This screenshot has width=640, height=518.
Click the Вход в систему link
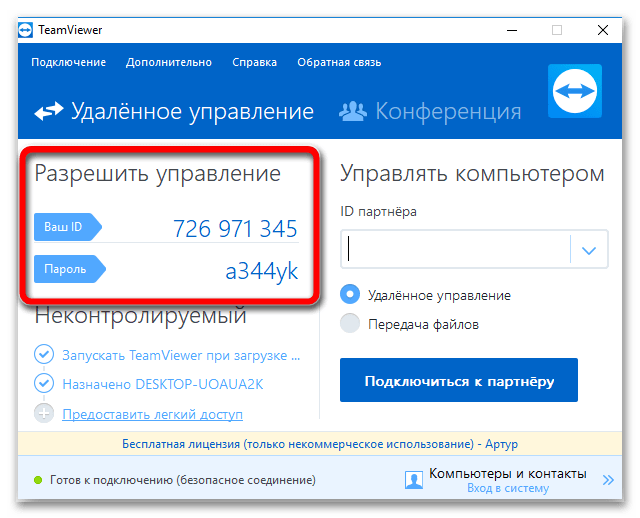click(508, 488)
